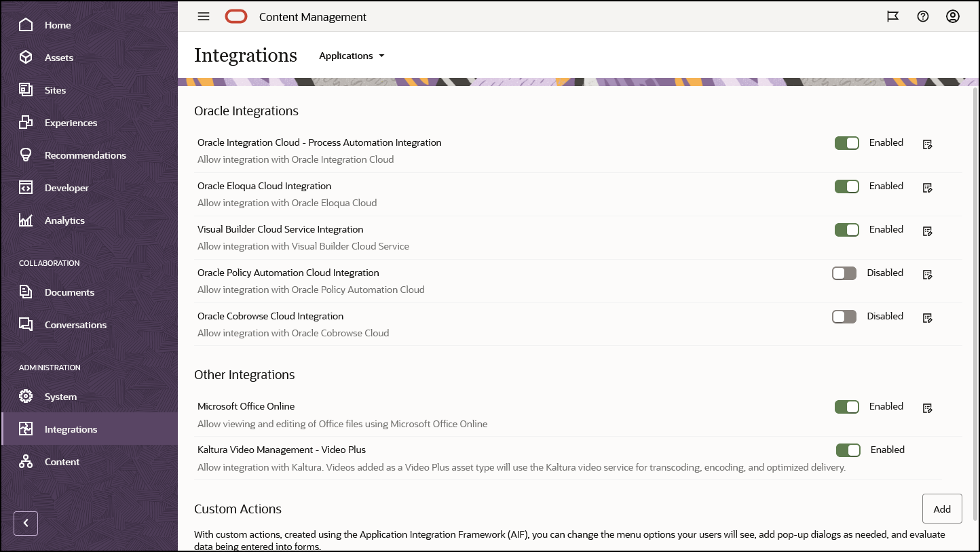Enable Oracle Cobrowse Cloud Integration switch
Image resolution: width=980 pixels, height=552 pixels.
tap(844, 317)
